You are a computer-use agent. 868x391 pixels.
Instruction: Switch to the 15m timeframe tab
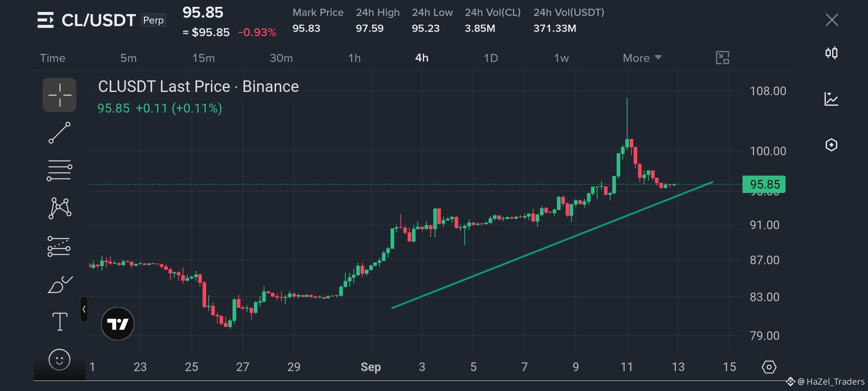(x=203, y=58)
